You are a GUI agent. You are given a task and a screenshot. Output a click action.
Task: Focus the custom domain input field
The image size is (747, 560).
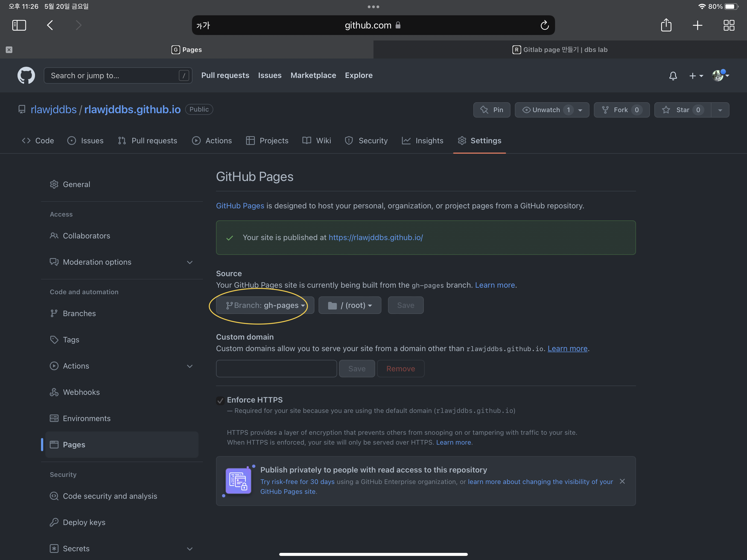tap(276, 369)
